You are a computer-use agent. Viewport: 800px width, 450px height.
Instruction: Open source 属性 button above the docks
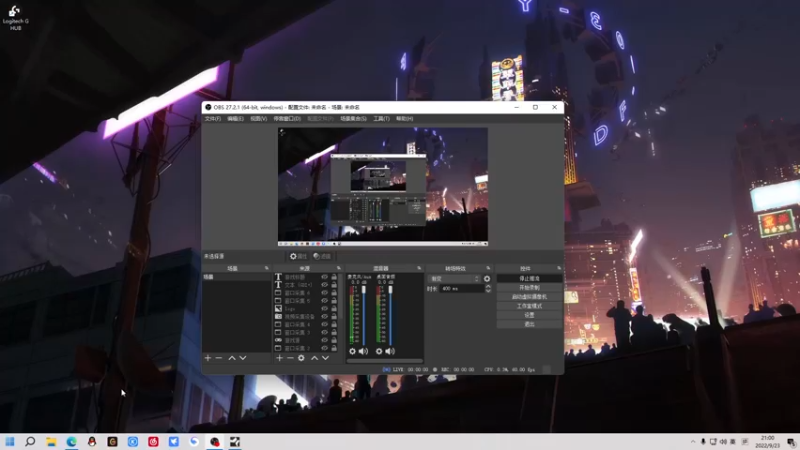[x=298, y=256]
